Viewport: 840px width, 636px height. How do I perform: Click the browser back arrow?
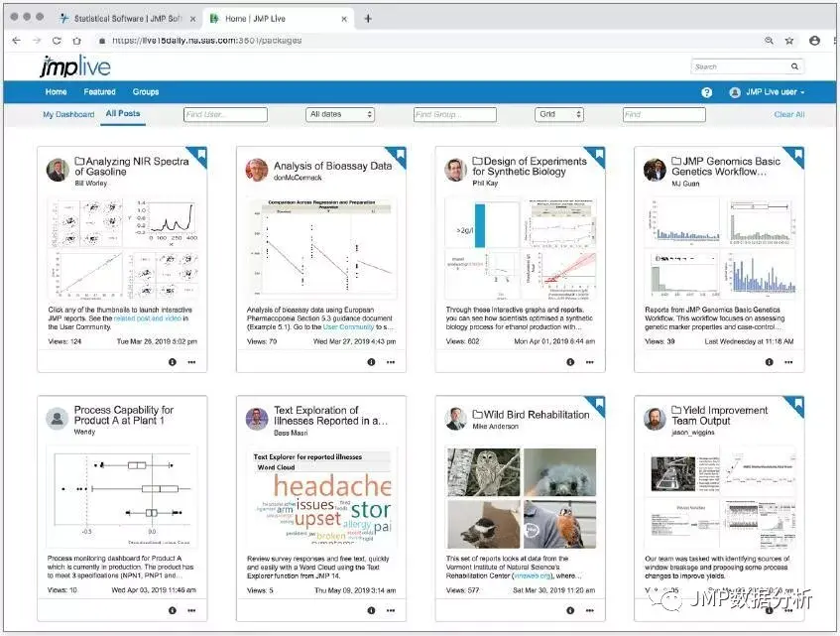(x=16, y=41)
